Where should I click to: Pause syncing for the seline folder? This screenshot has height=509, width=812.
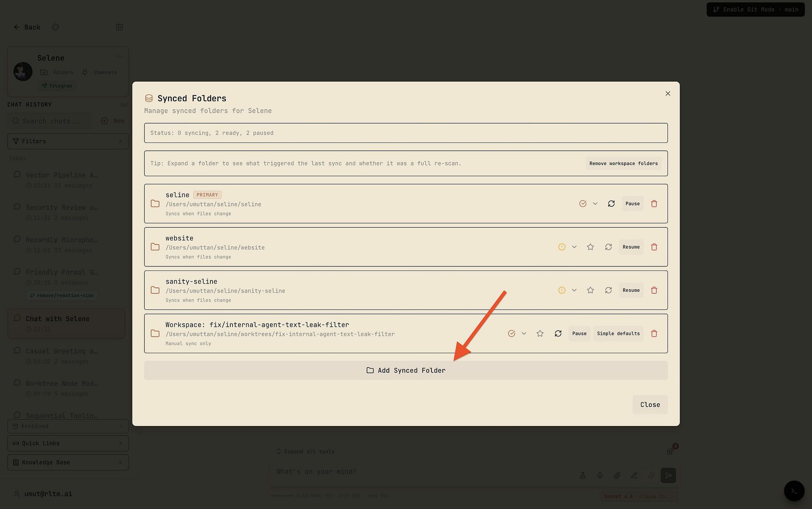pos(632,204)
